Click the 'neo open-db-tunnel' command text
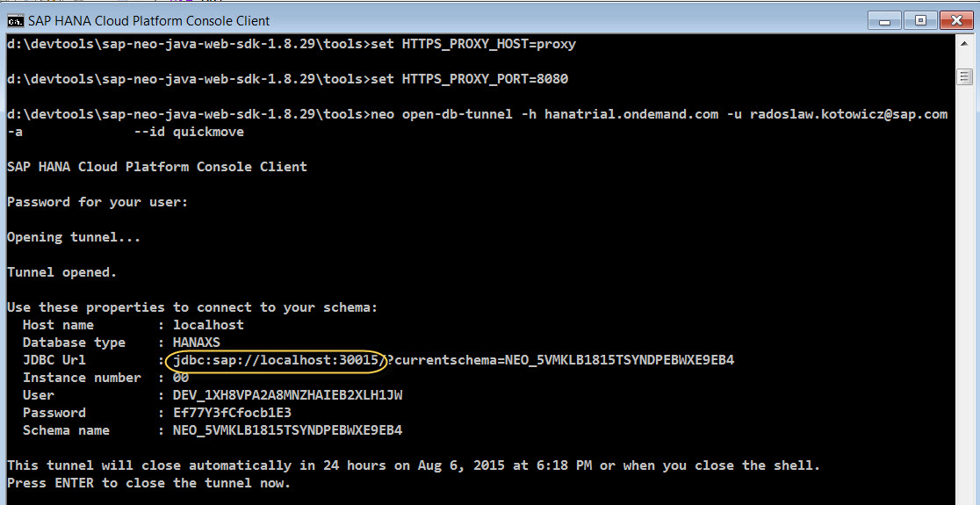The width and height of the screenshot is (980, 505). (443, 114)
